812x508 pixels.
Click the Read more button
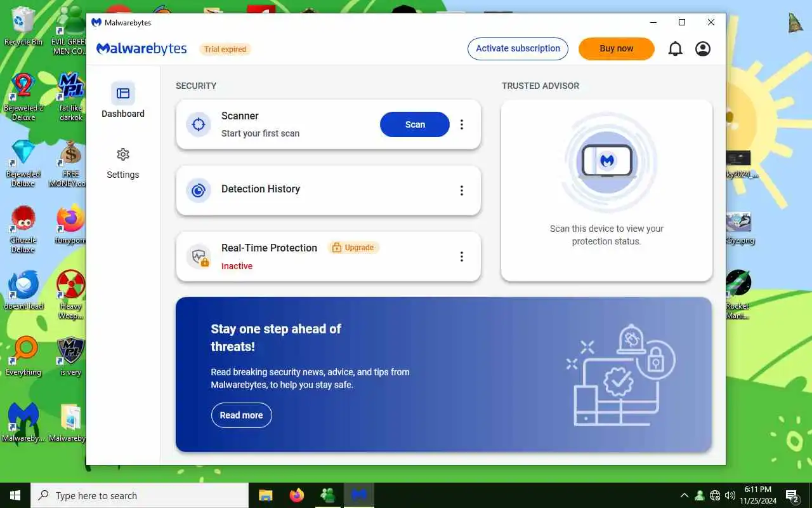[241, 415]
